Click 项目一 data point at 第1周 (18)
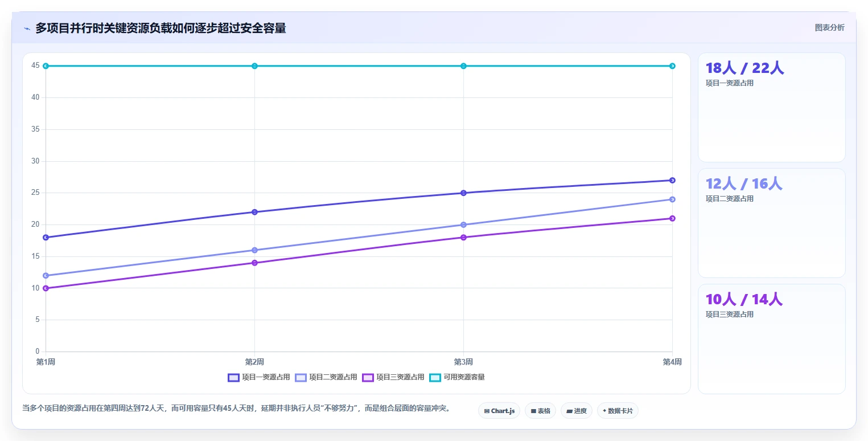Viewport: 868px width, 441px height. (46, 237)
